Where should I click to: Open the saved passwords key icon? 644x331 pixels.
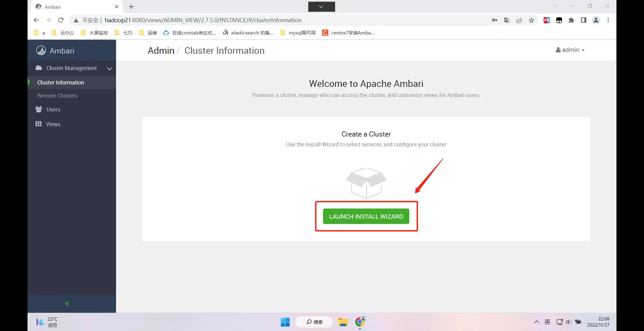pos(494,20)
